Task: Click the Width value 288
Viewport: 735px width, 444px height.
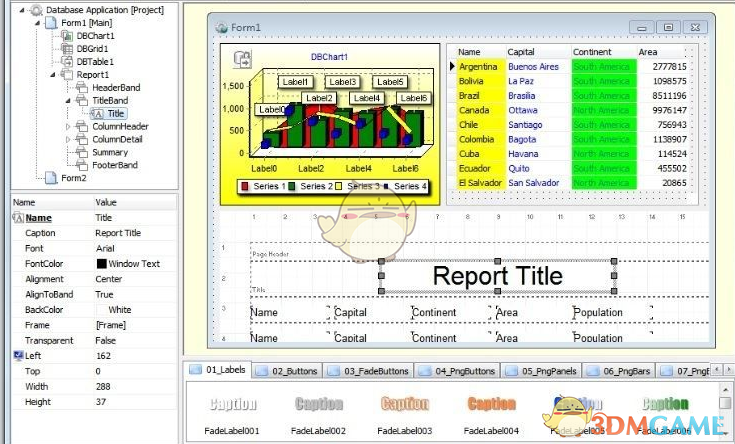Action: pyautogui.click(x=103, y=386)
